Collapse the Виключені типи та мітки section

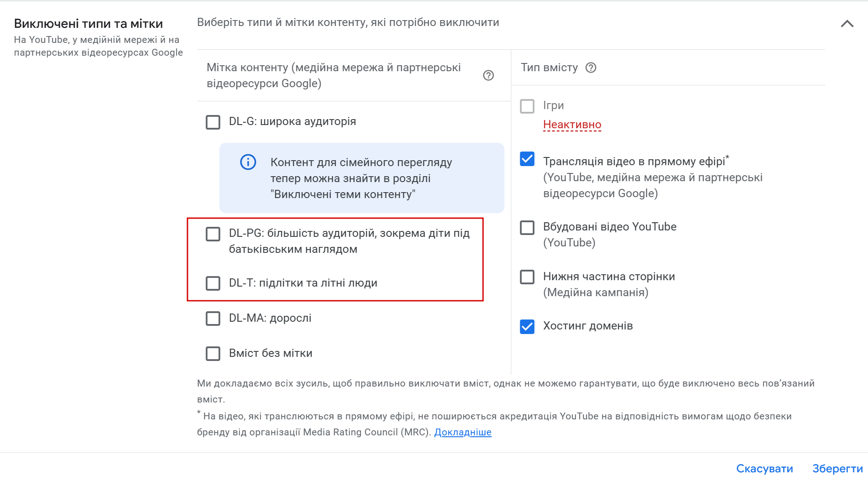point(847,24)
